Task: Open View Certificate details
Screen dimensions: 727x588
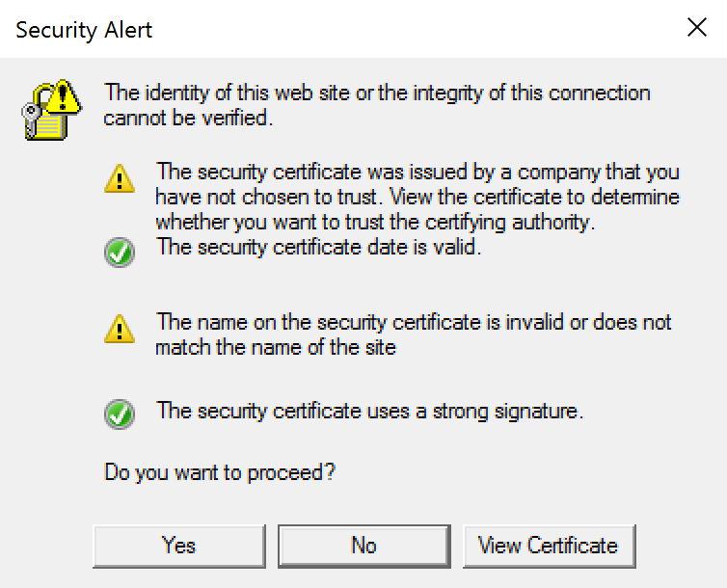Action: 549,546
